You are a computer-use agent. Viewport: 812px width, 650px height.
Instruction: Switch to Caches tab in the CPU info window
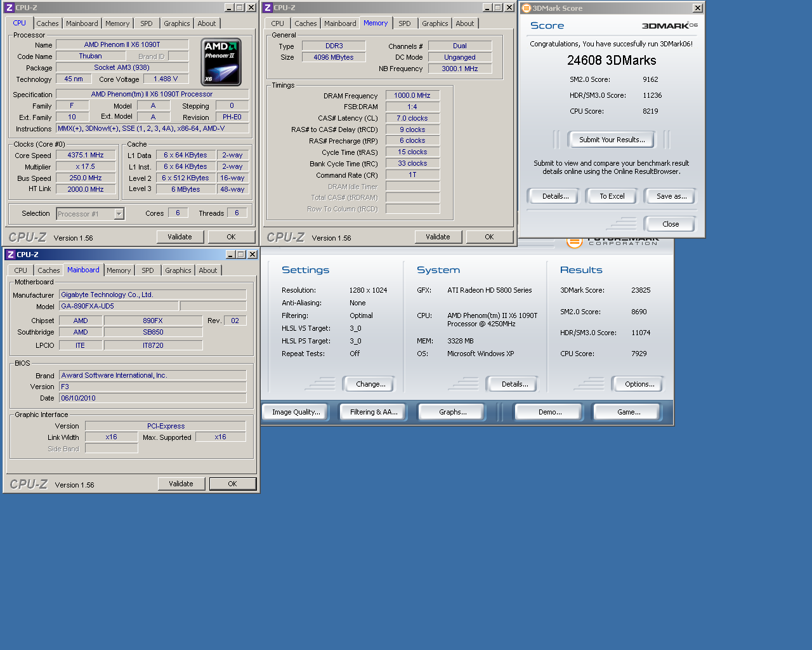point(48,23)
